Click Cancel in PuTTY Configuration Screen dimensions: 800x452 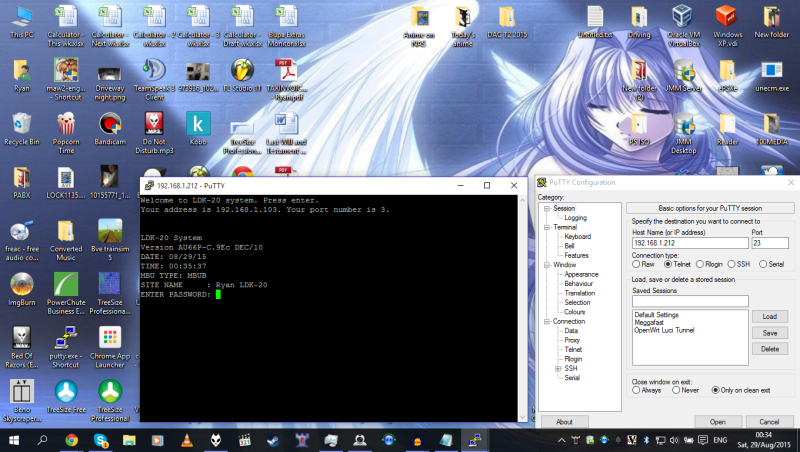[x=769, y=422]
